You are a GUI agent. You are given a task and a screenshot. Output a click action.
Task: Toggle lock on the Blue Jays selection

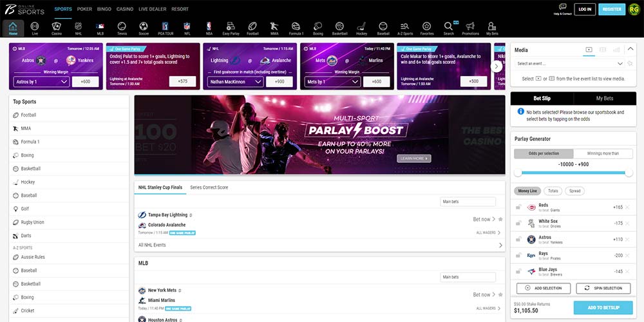(x=518, y=272)
